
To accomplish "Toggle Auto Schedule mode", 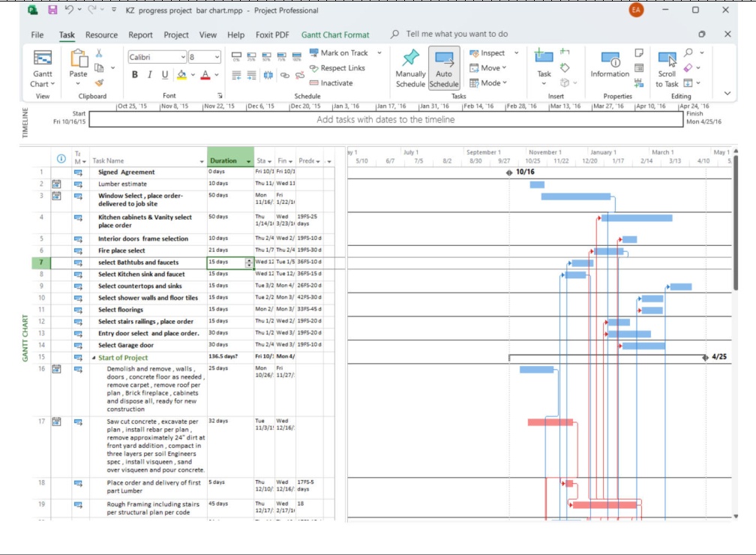I will click(443, 68).
